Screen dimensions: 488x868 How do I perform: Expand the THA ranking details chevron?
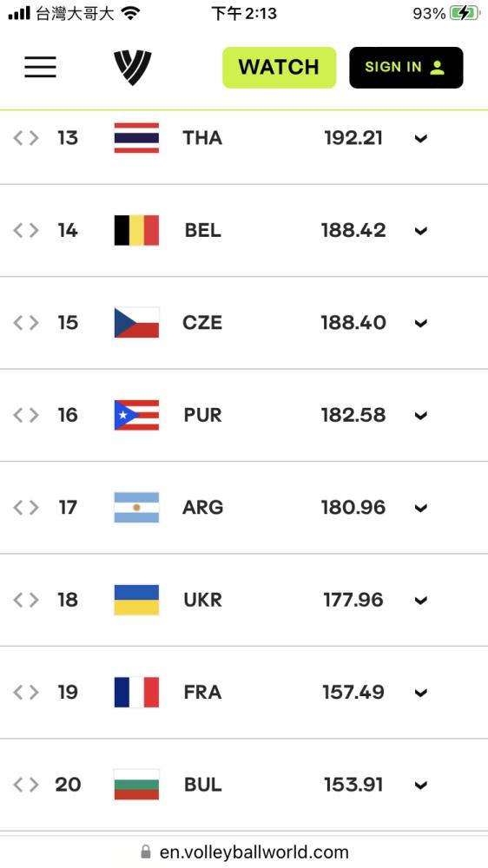tap(421, 138)
